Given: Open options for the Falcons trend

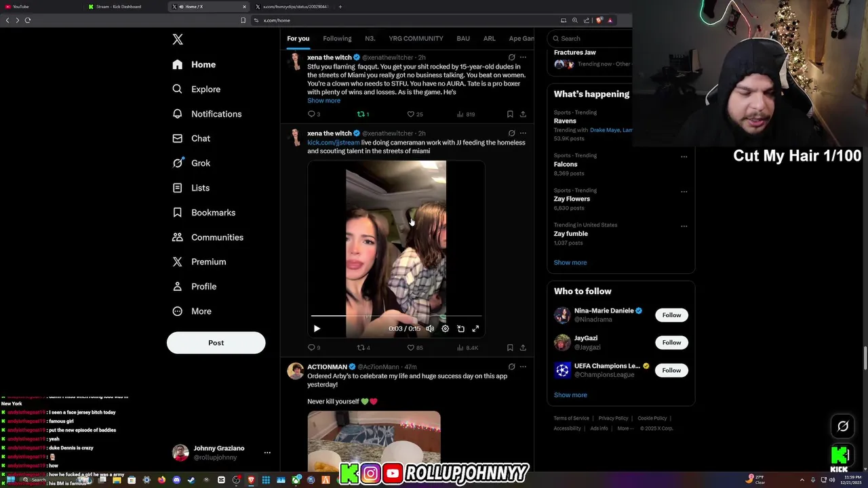Looking at the screenshot, I should pyautogui.click(x=684, y=157).
